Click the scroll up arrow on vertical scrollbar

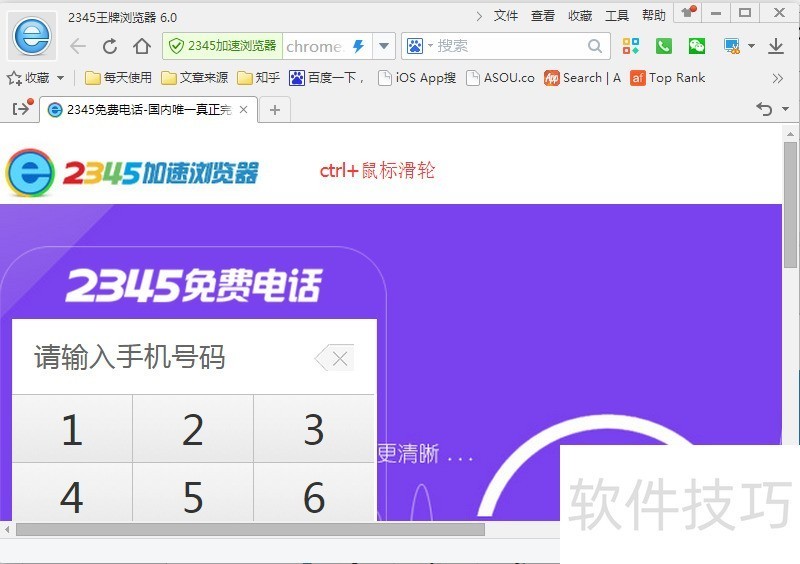(x=790, y=134)
